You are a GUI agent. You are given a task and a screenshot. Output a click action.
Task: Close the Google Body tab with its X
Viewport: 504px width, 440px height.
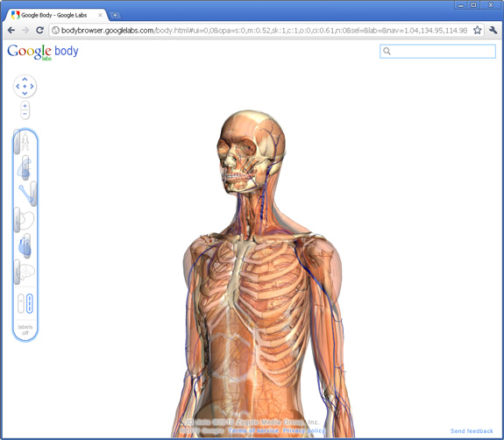click(x=100, y=15)
